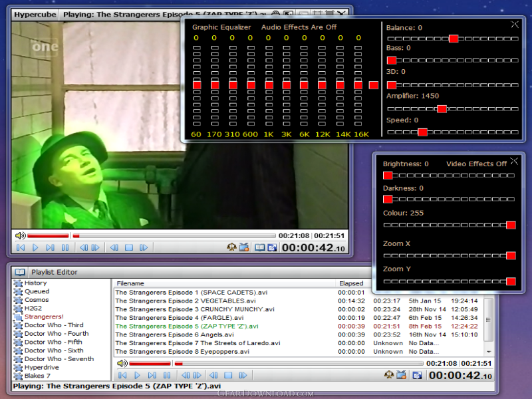The image size is (532, 399).
Task: Click the 60 Hz equalizer band slider
Action: [x=197, y=85]
